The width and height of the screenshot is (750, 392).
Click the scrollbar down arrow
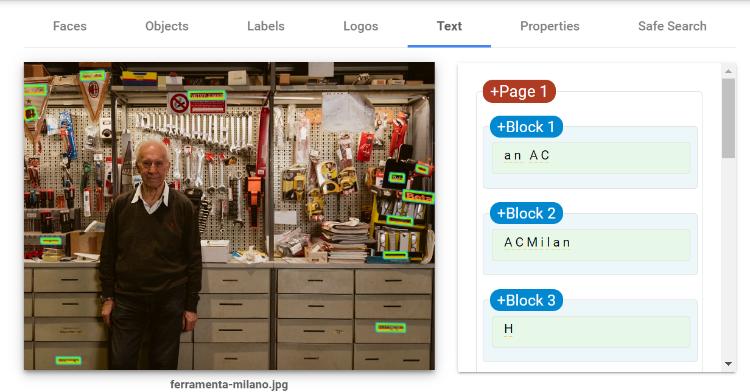[728, 364]
